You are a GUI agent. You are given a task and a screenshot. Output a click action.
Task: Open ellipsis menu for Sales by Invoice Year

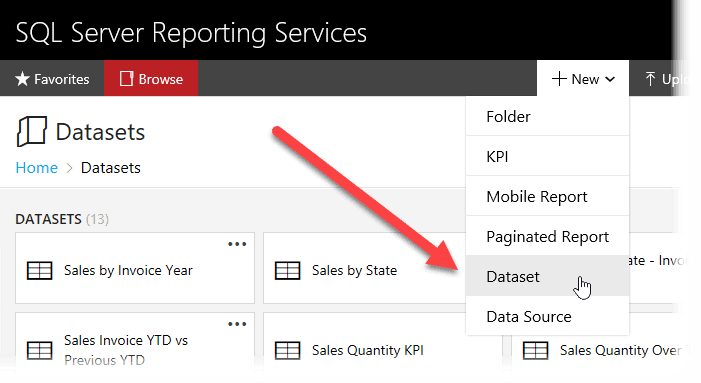click(x=237, y=244)
